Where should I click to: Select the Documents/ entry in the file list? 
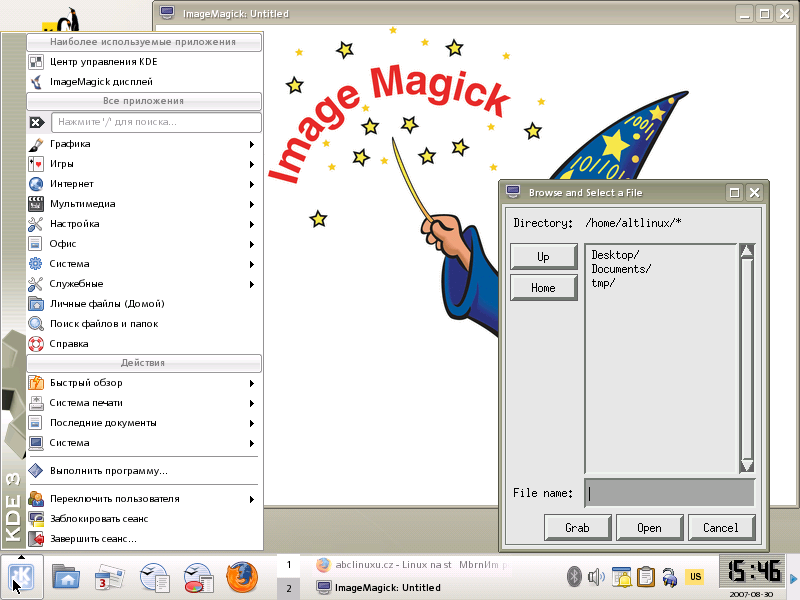tap(621, 269)
